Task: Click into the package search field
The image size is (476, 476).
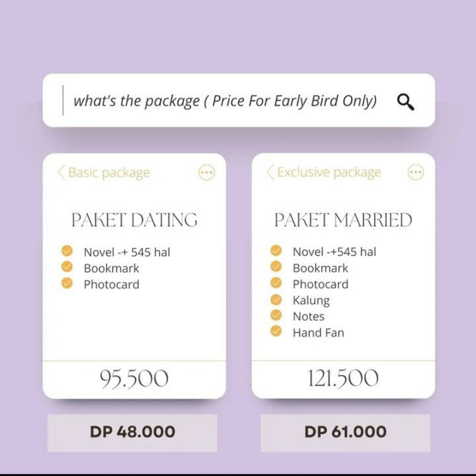Action: 225,101
